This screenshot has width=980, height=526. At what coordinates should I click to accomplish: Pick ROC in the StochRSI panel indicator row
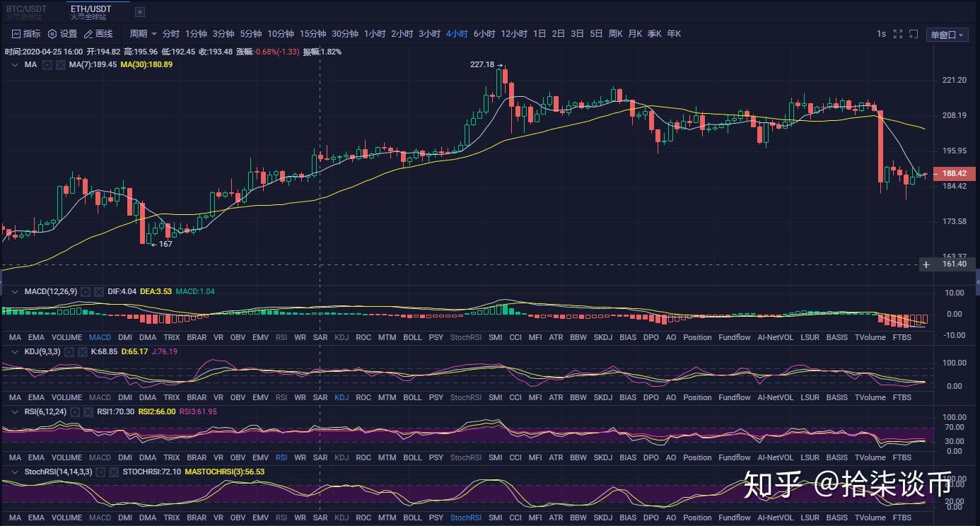coord(363,518)
